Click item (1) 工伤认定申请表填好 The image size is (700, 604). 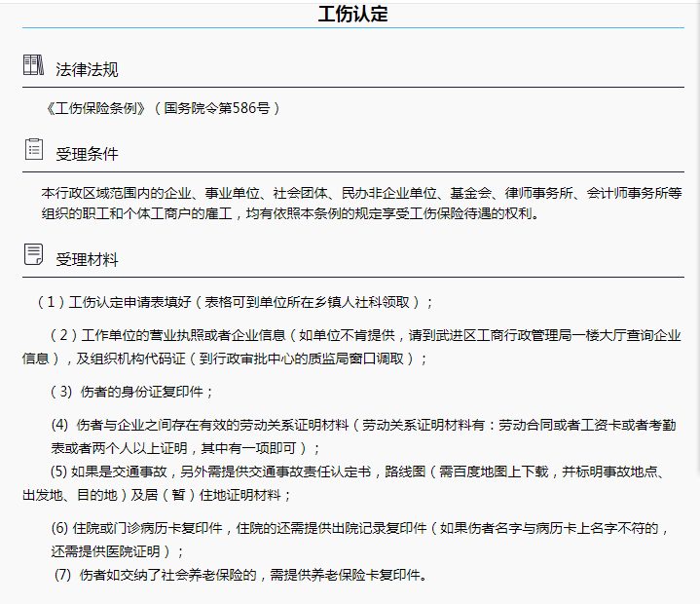click(235, 302)
